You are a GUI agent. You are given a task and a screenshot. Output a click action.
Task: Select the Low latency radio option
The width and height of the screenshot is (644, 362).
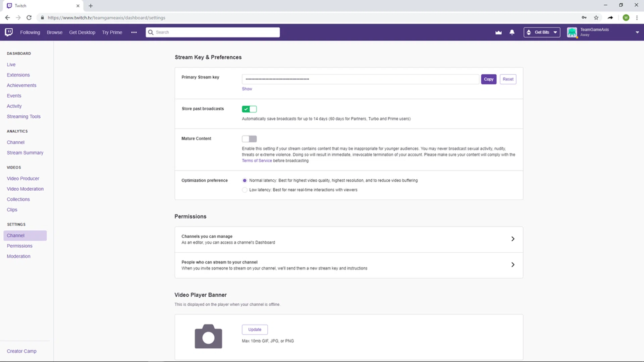(245, 190)
